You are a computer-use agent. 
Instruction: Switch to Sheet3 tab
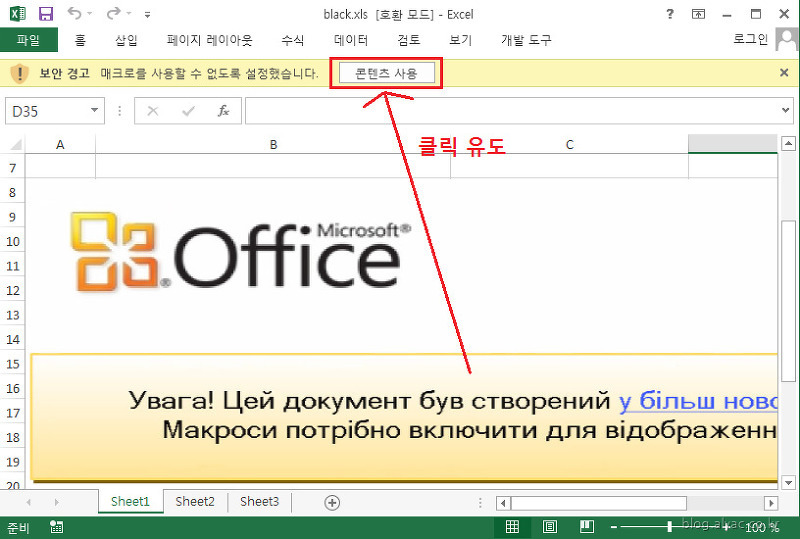260,502
